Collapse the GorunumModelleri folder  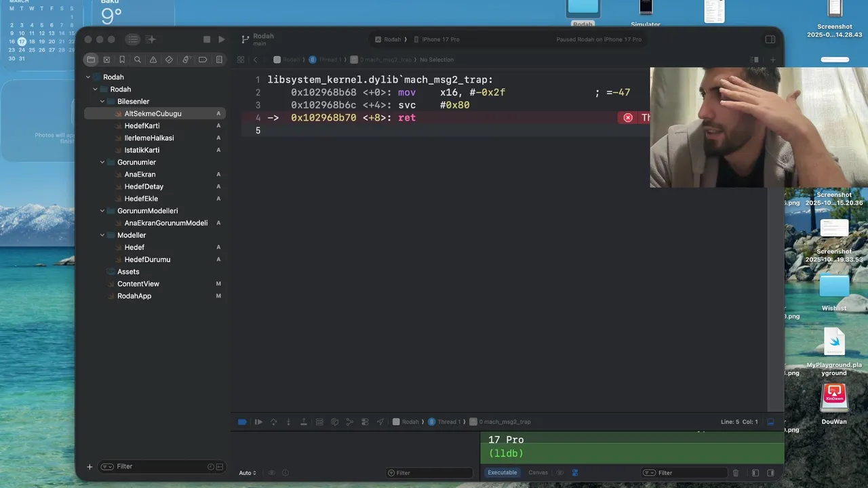102,211
